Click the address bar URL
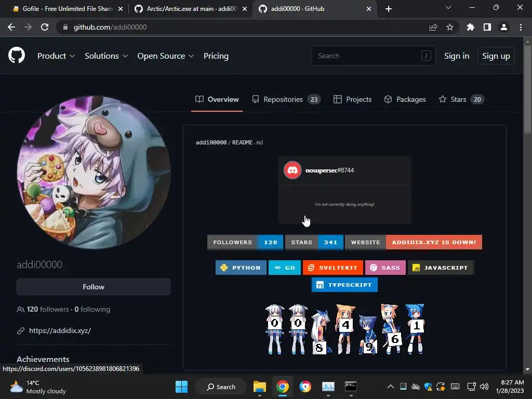The height and width of the screenshot is (399, 532). [x=110, y=27]
